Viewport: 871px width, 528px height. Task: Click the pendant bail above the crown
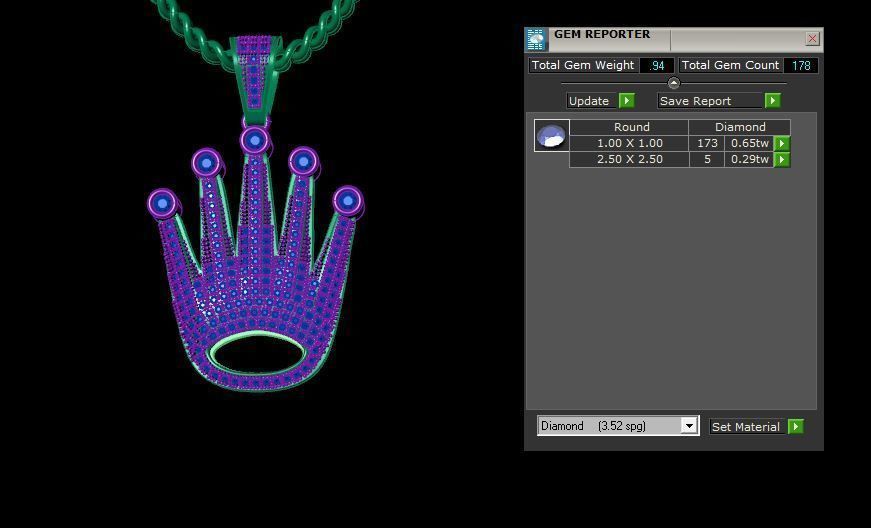click(255, 79)
